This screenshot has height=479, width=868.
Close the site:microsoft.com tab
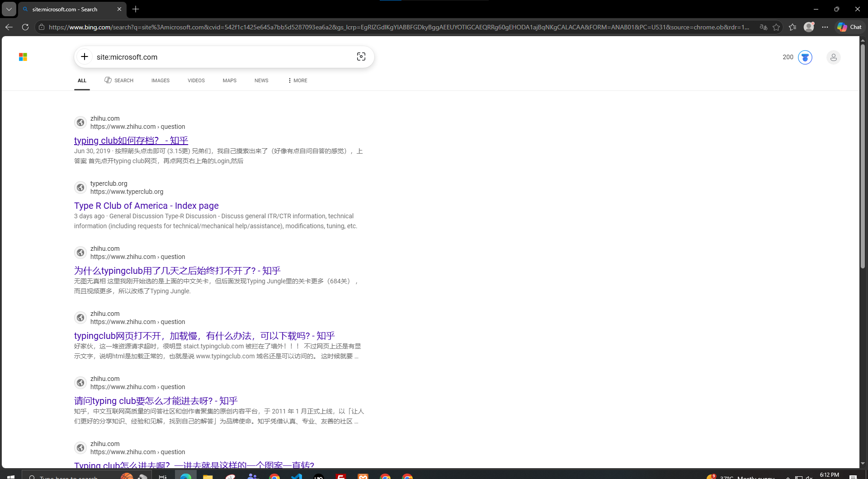119,9
